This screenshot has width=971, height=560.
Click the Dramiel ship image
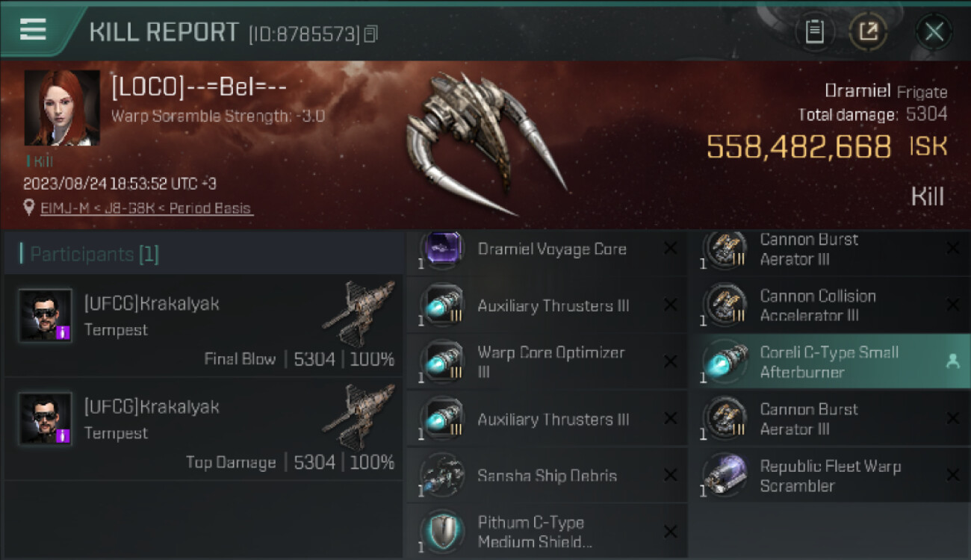485,143
